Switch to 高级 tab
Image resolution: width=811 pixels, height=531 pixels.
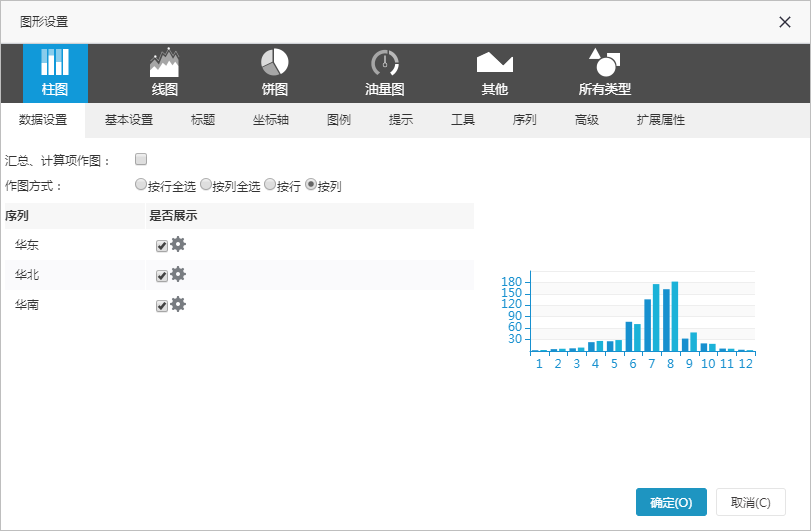pos(587,120)
